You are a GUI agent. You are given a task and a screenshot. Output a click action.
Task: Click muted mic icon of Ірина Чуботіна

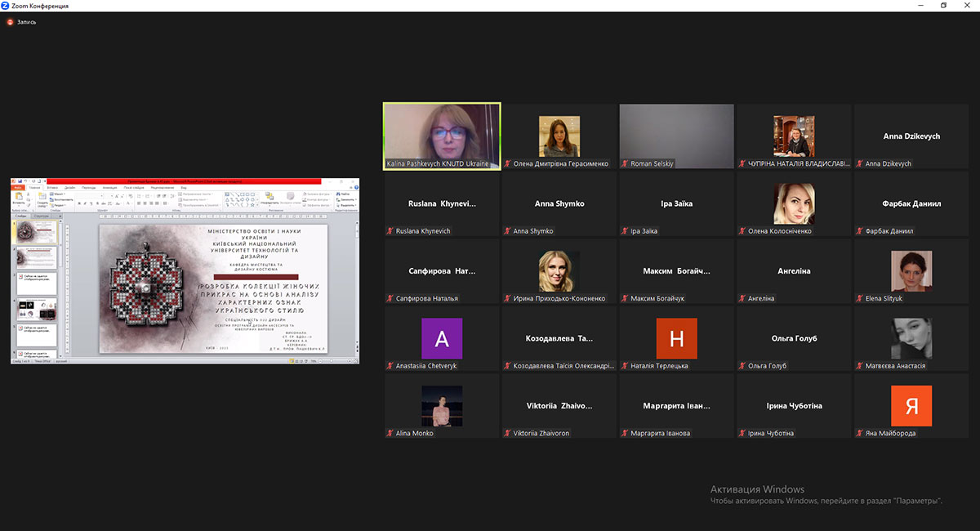pyautogui.click(x=742, y=433)
